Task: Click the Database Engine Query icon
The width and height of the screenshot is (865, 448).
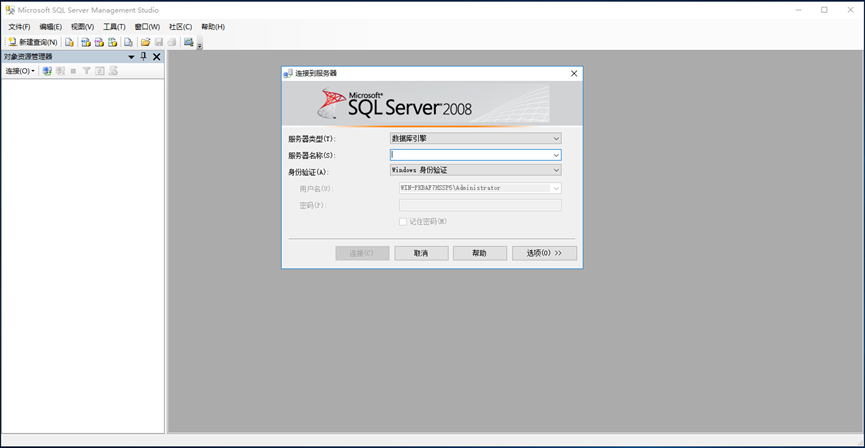Action: coord(70,42)
